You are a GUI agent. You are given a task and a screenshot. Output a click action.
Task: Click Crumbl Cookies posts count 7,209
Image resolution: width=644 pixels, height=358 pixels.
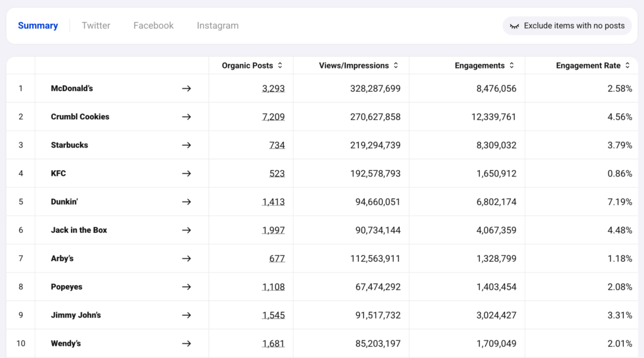(x=273, y=117)
